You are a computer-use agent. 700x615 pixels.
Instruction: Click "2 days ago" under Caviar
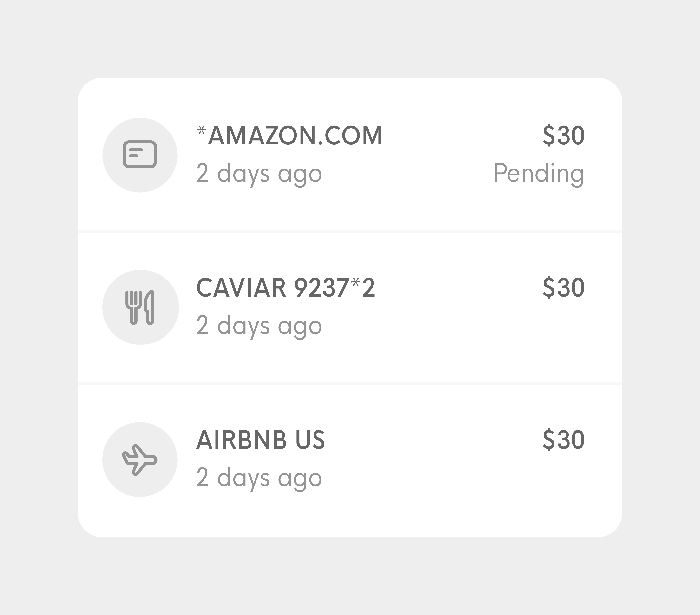pyautogui.click(x=259, y=326)
